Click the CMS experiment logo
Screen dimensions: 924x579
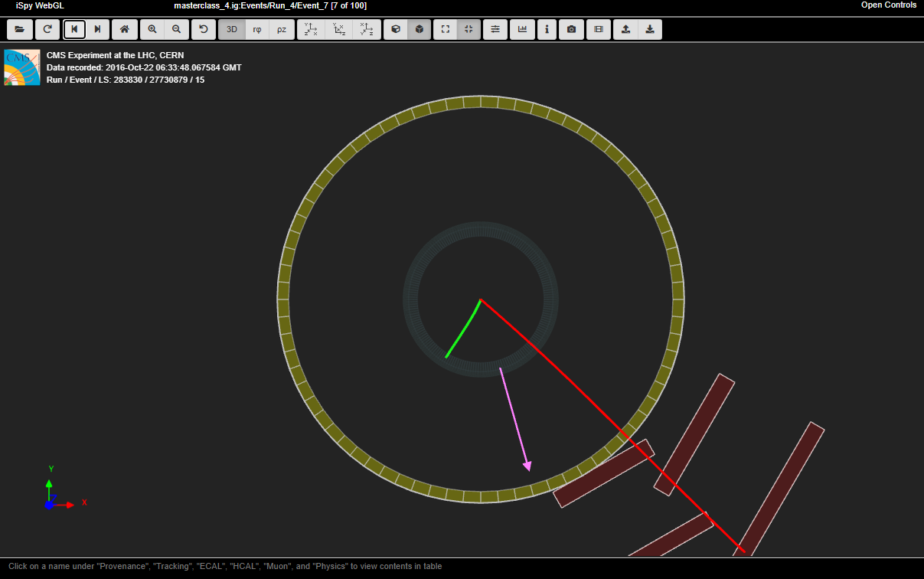pyautogui.click(x=22, y=67)
